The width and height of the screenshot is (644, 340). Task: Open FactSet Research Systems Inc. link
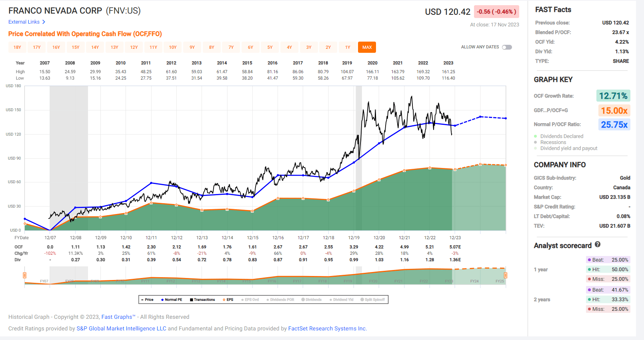pos(328,328)
